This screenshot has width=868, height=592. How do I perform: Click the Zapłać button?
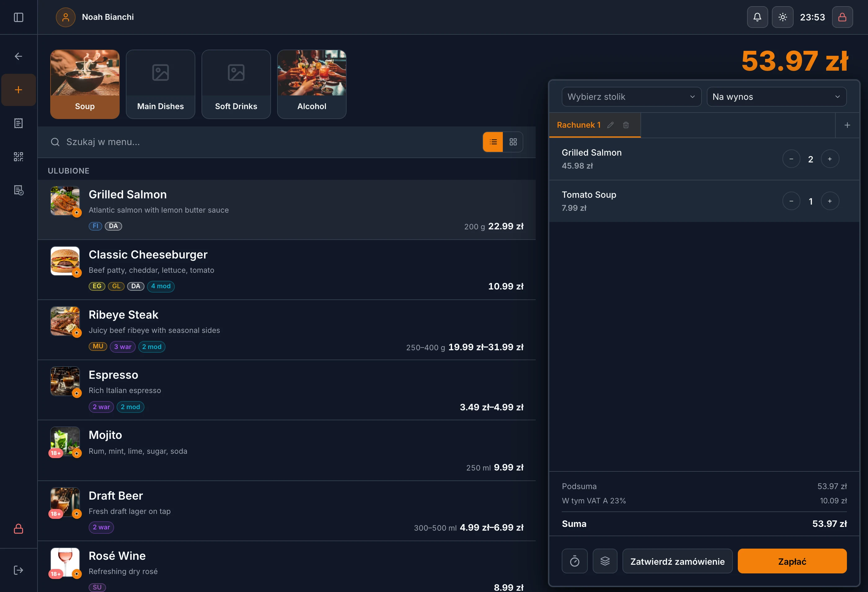(x=792, y=561)
